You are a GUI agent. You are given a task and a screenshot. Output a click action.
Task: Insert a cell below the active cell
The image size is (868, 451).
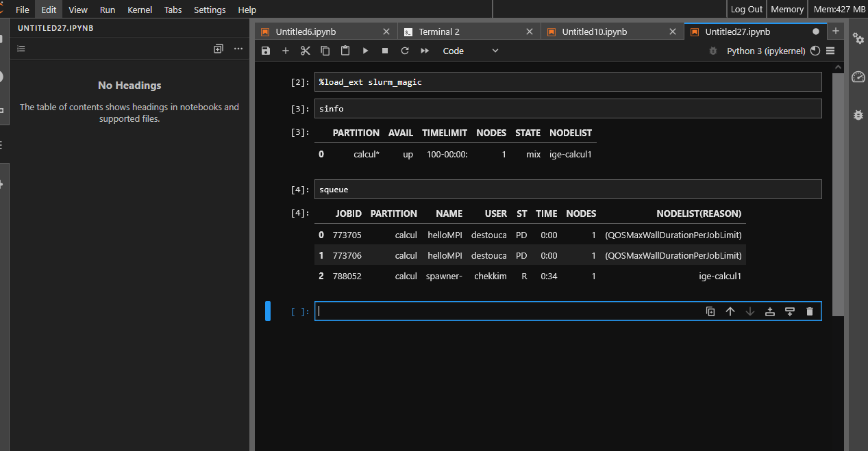790,311
